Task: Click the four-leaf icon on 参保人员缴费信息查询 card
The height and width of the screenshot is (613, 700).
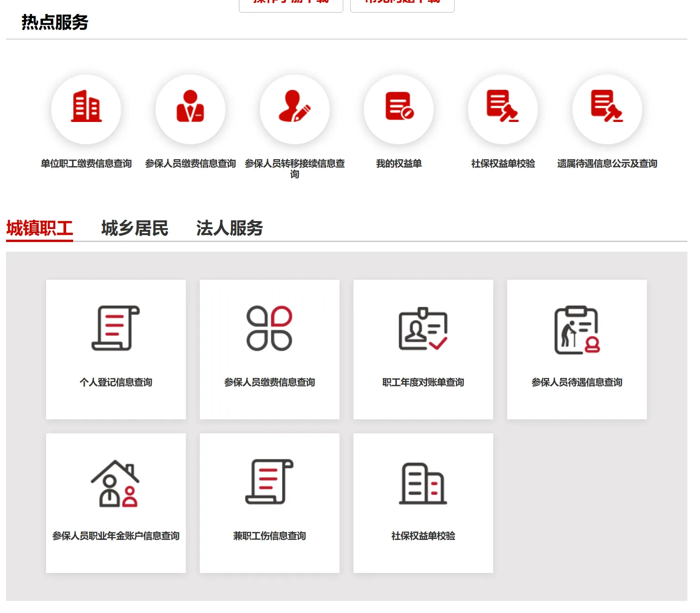Action: (x=269, y=328)
